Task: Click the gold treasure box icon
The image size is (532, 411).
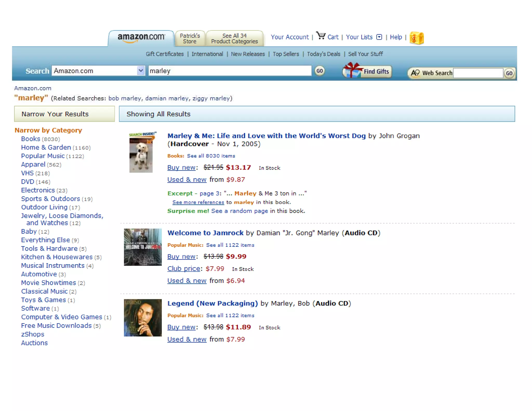Action: (416, 38)
